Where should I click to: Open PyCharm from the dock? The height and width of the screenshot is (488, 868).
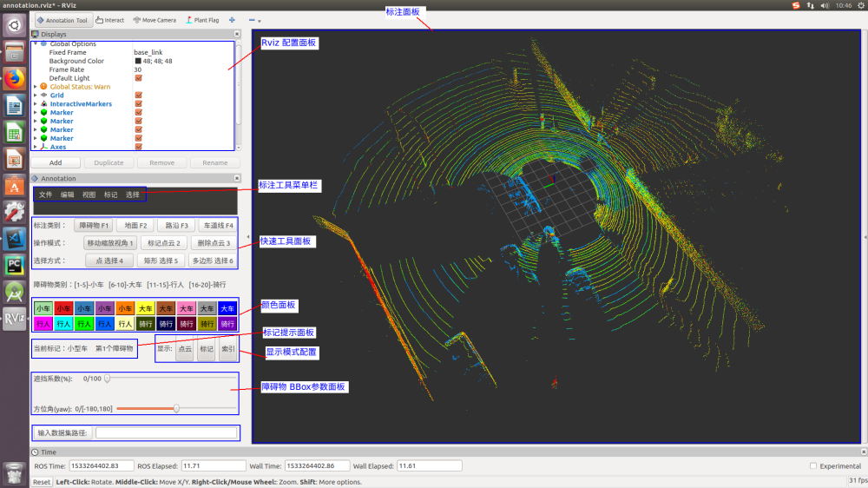point(15,266)
